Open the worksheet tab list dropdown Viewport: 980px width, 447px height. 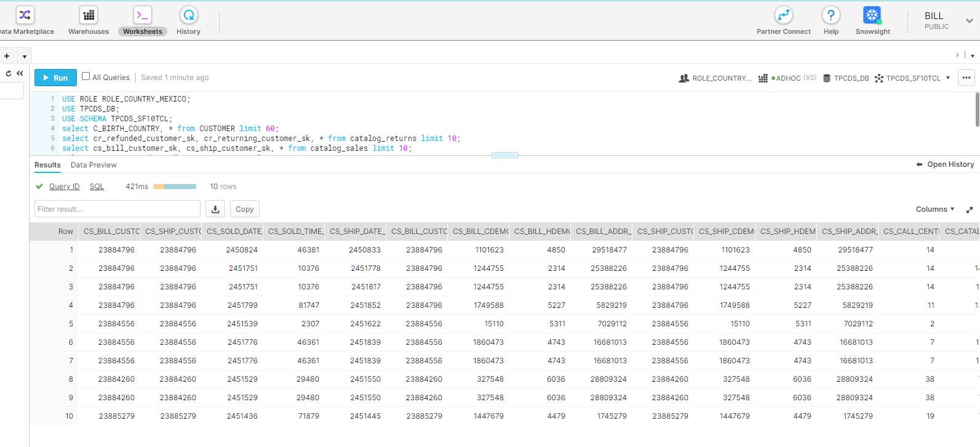point(25,57)
